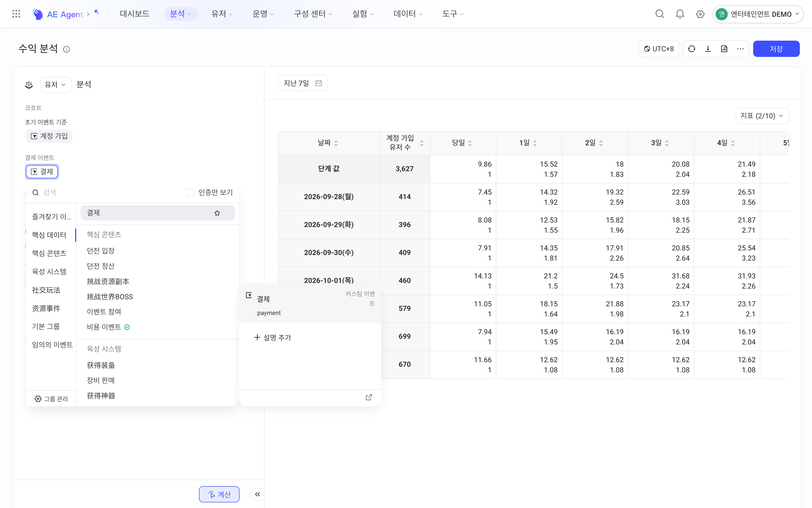Click the 저장 button

[x=776, y=49]
